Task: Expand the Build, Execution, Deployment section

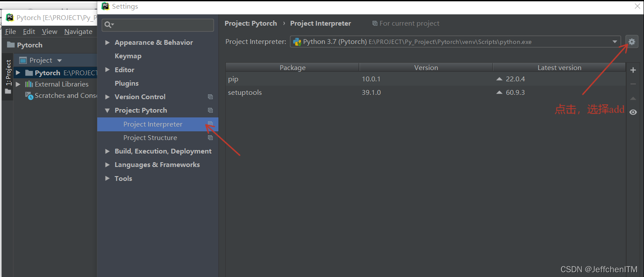Action: (x=107, y=151)
